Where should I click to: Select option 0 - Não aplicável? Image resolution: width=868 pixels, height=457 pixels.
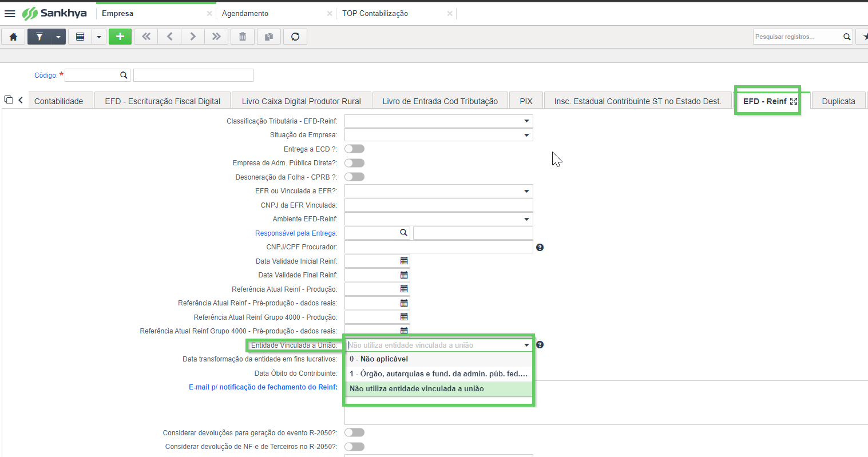click(438, 359)
